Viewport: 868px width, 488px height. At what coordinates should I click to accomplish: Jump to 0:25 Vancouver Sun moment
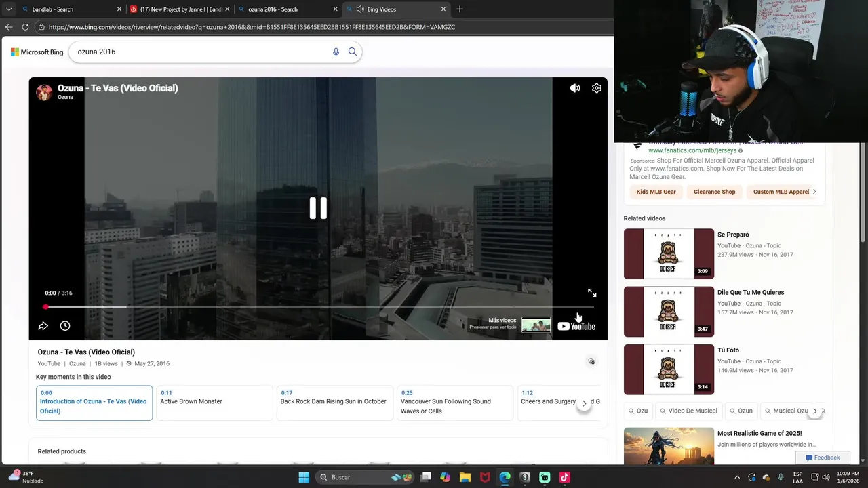point(454,403)
